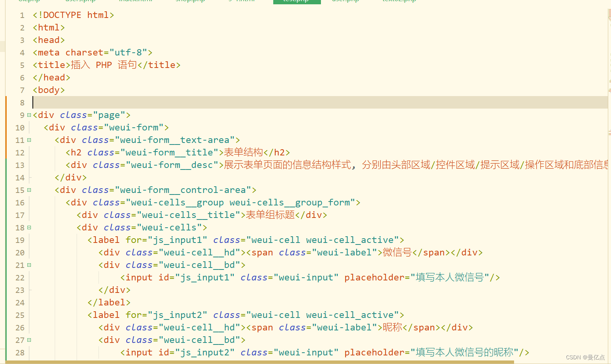The width and height of the screenshot is (611, 364).
Task: Collapse the fold marker on line 18
Action: point(29,228)
